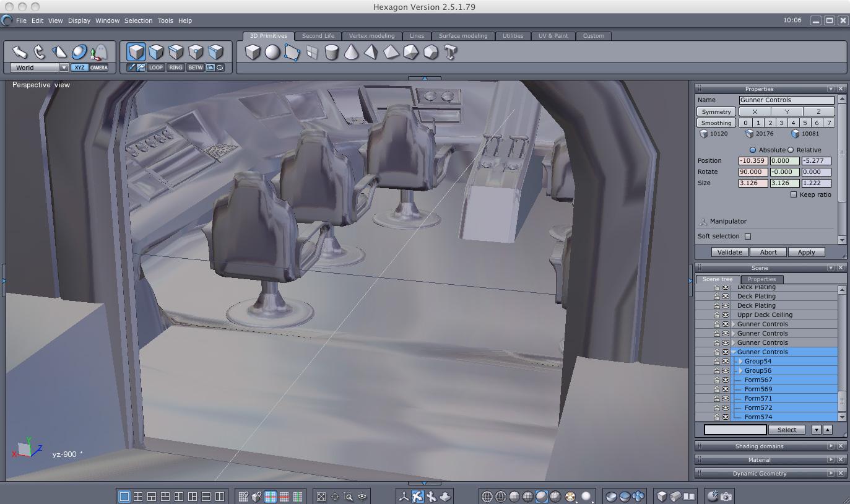This screenshot has width=850, height=504.
Task: Select the arrow selection tool
Action: pos(19,52)
